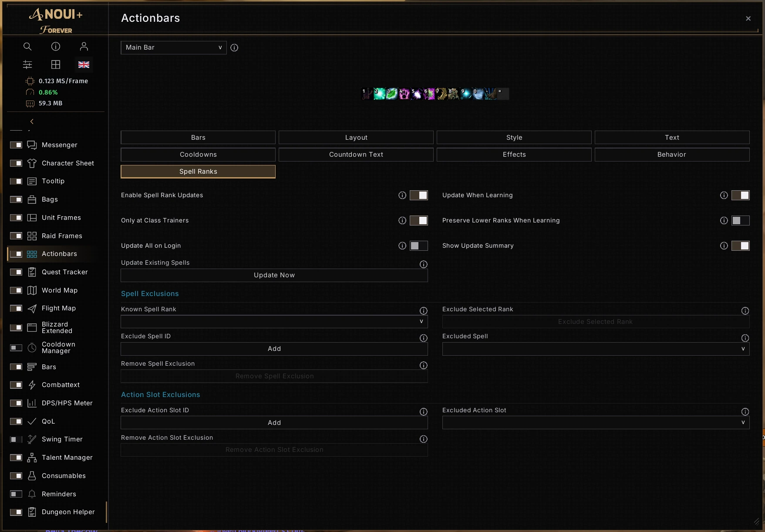765x532 pixels.
Task: Toggle Update When Learning switch
Action: pyautogui.click(x=740, y=195)
